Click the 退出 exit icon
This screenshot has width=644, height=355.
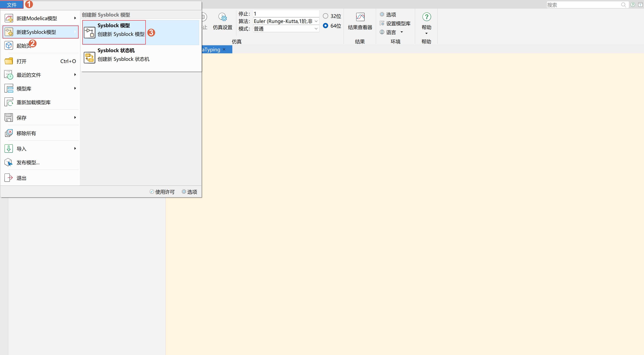coord(9,178)
